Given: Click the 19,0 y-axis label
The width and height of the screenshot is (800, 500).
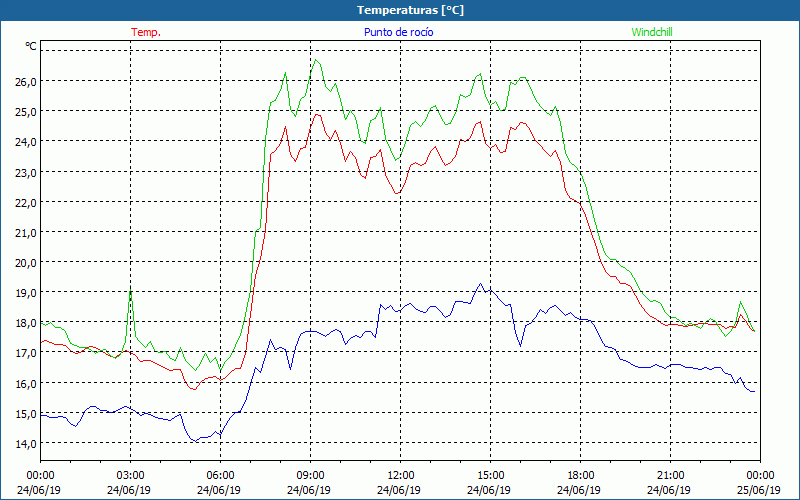Looking at the screenshot, I should click(25, 293).
